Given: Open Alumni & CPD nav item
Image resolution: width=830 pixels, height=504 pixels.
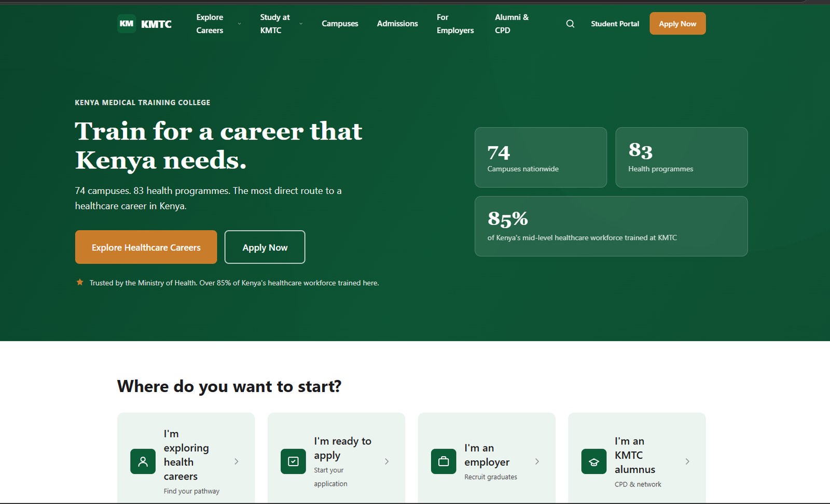Looking at the screenshot, I should pos(512,24).
